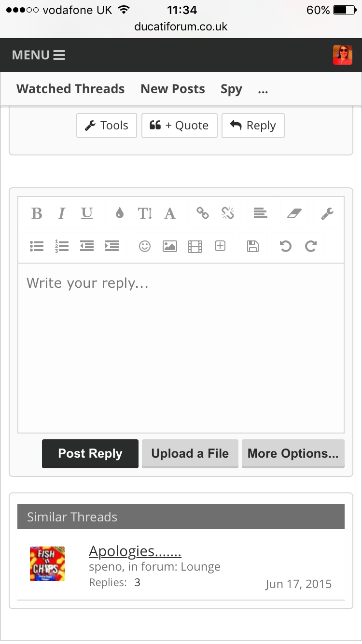
Task: Insert media using film icon
Action: 195,247
